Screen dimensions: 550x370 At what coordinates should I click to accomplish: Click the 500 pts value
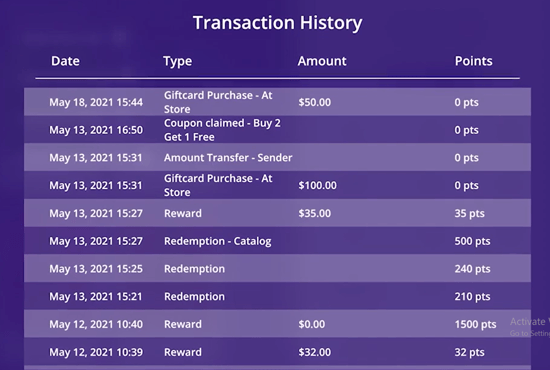point(472,241)
